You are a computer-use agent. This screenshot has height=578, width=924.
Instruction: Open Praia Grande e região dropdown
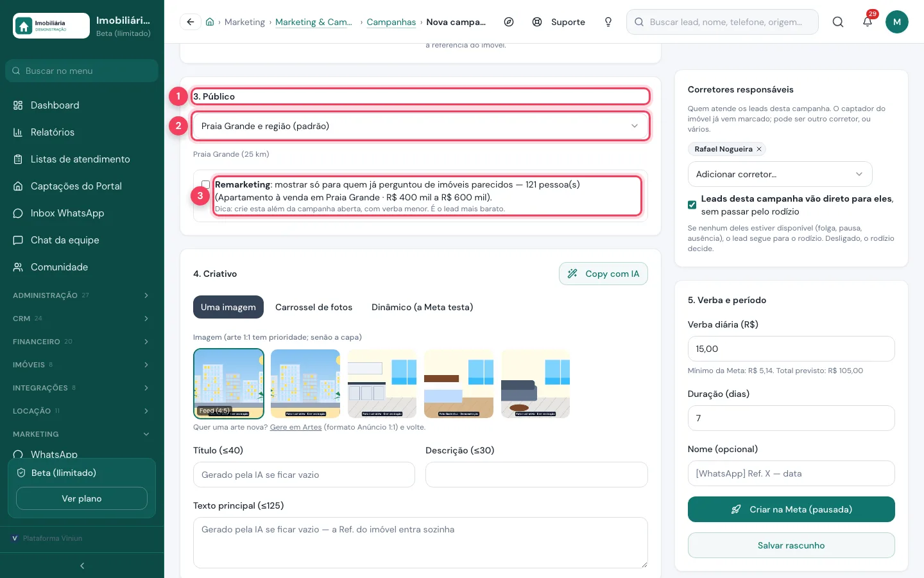pos(420,126)
